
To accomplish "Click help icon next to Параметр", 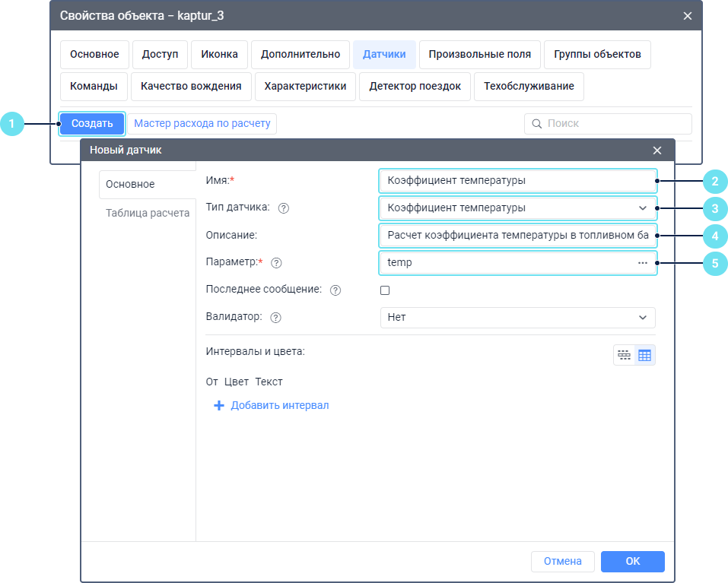I will click(276, 263).
